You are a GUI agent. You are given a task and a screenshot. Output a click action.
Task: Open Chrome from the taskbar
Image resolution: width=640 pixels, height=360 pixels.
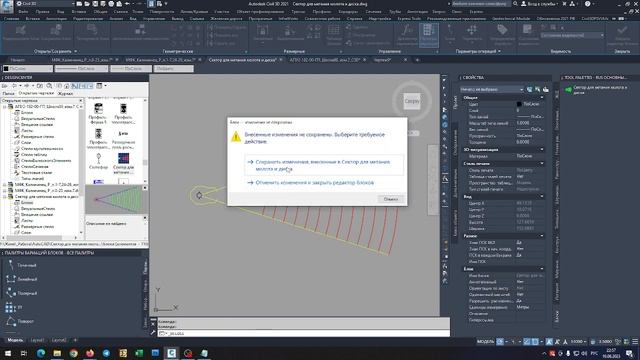click(73, 353)
